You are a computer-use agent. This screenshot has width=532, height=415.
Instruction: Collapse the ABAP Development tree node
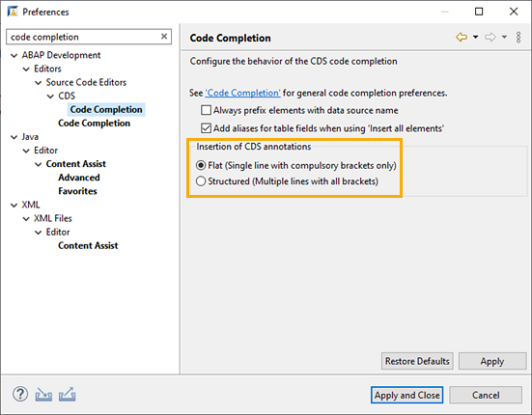(x=14, y=55)
